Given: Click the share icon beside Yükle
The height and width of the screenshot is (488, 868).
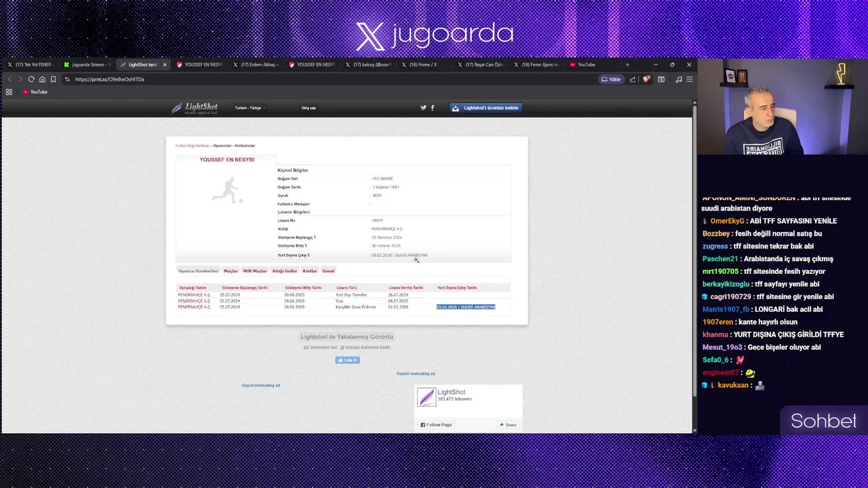Looking at the screenshot, I should [x=633, y=79].
